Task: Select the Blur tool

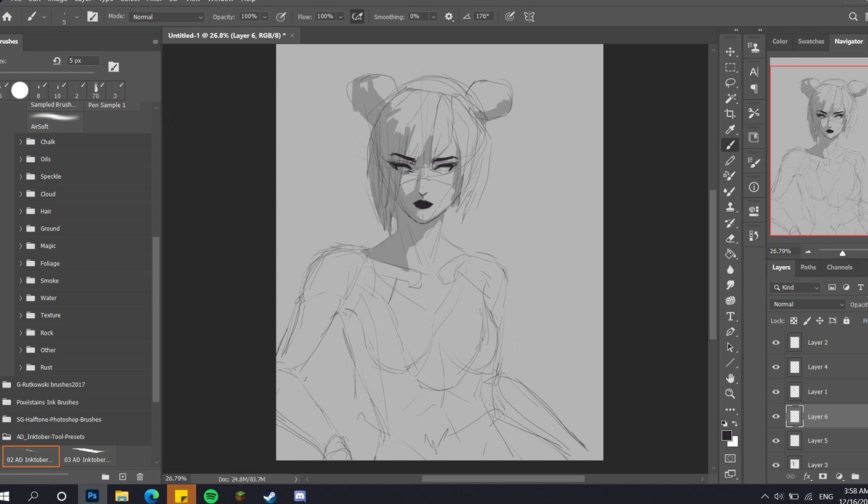Action: [730, 269]
